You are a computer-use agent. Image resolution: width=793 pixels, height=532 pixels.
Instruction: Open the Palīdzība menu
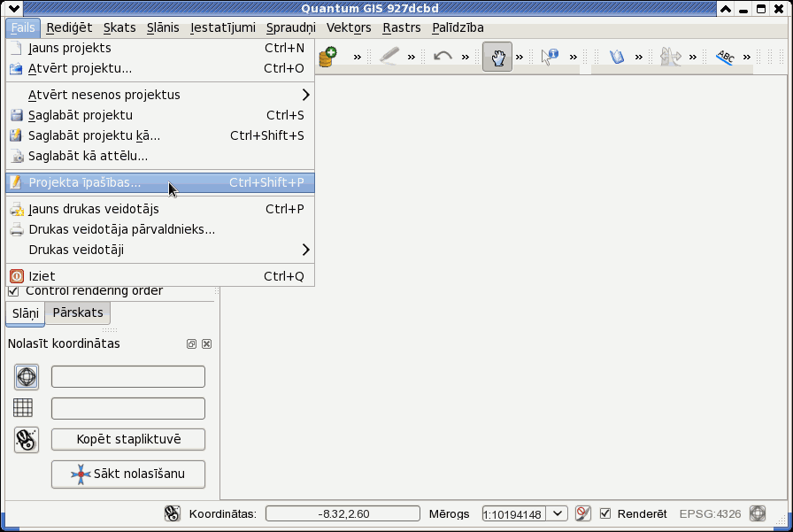458,27
